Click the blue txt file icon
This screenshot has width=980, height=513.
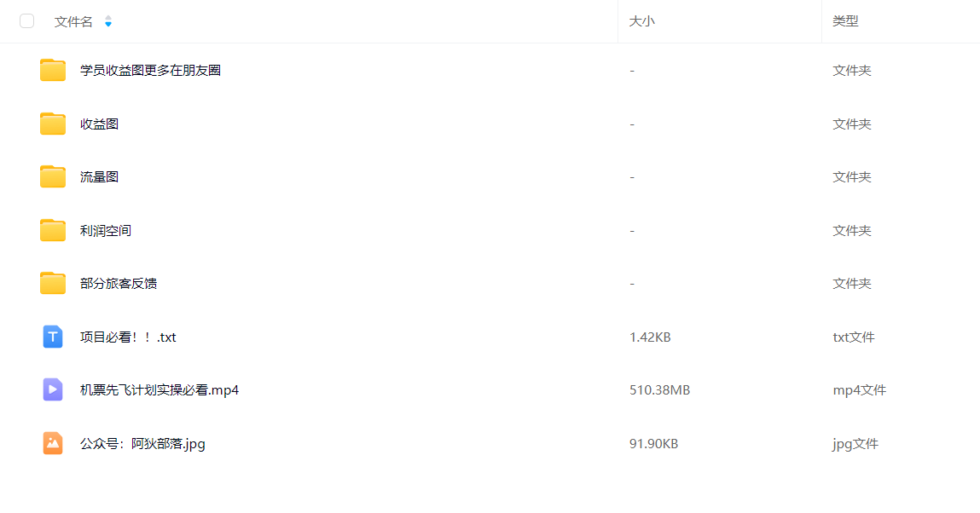pos(53,337)
